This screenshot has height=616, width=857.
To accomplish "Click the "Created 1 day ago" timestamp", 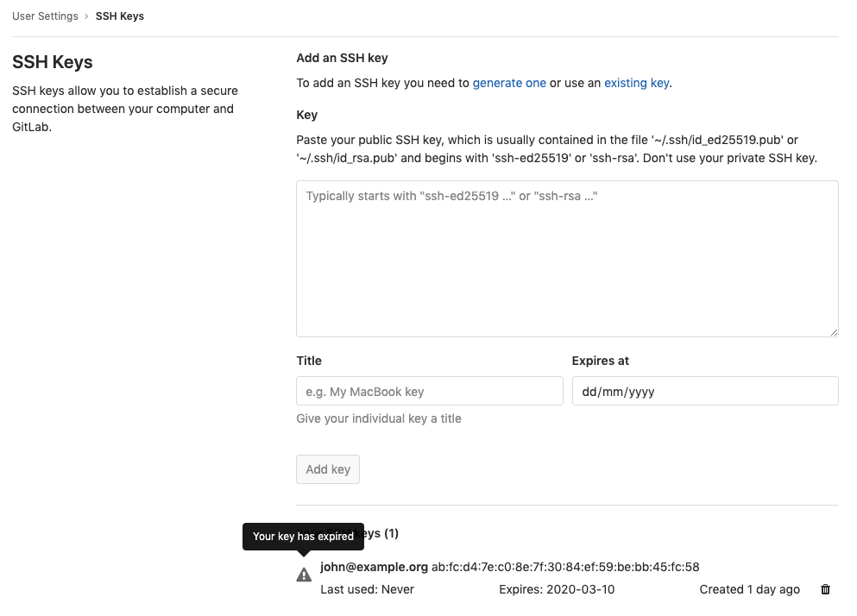I will 749,589.
